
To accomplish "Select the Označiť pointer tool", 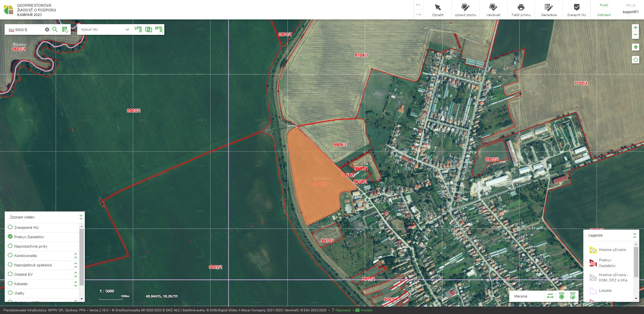I will pyautogui.click(x=438, y=10).
